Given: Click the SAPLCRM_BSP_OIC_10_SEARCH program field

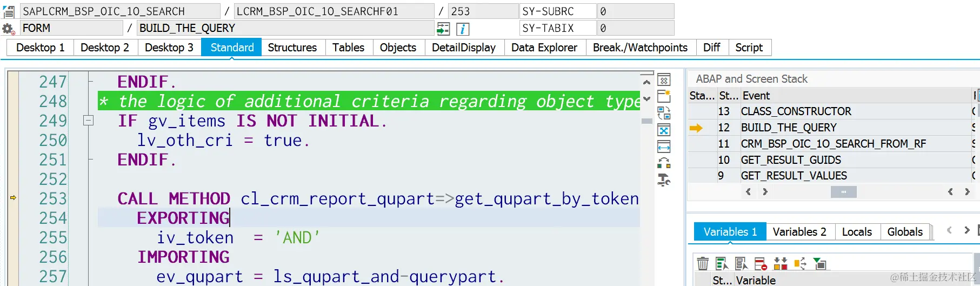Looking at the screenshot, I should click(120, 11).
